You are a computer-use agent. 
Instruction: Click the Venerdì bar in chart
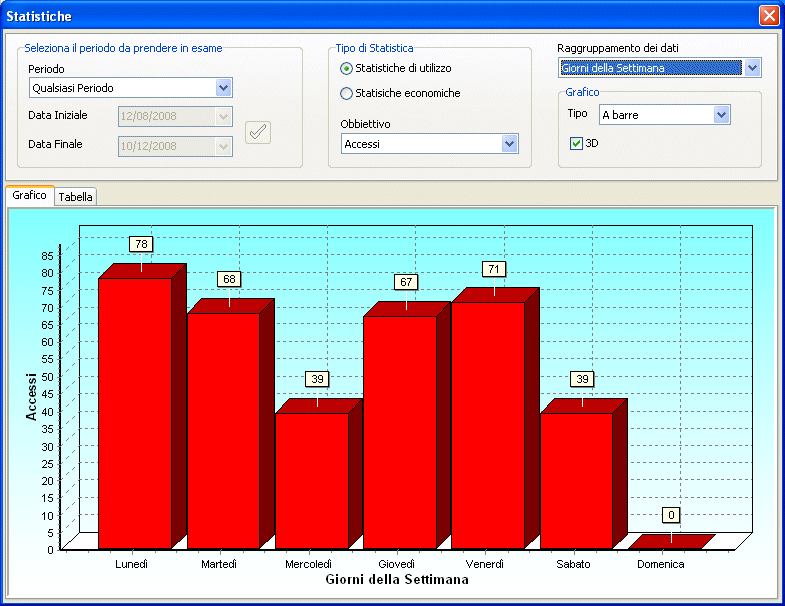coord(488,425)
